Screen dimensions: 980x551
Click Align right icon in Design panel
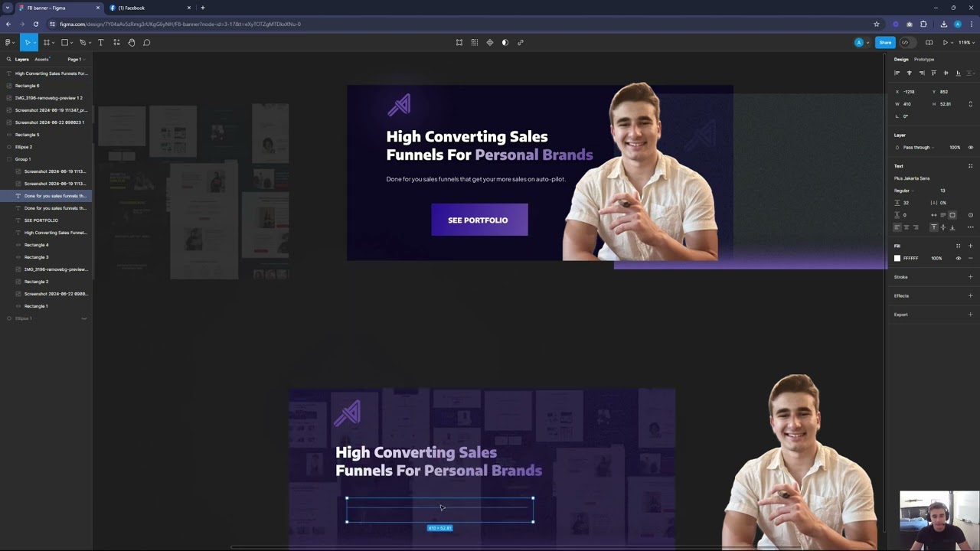pos(922,73)
